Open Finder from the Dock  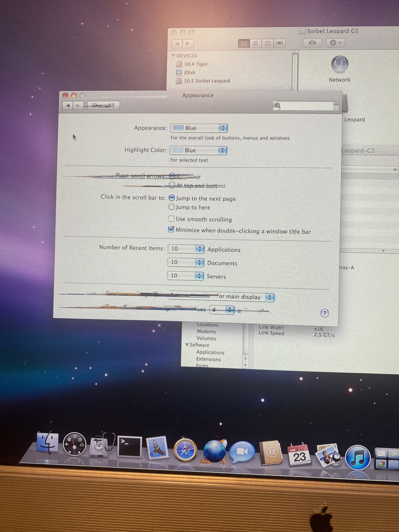click(x=47, y=443)
